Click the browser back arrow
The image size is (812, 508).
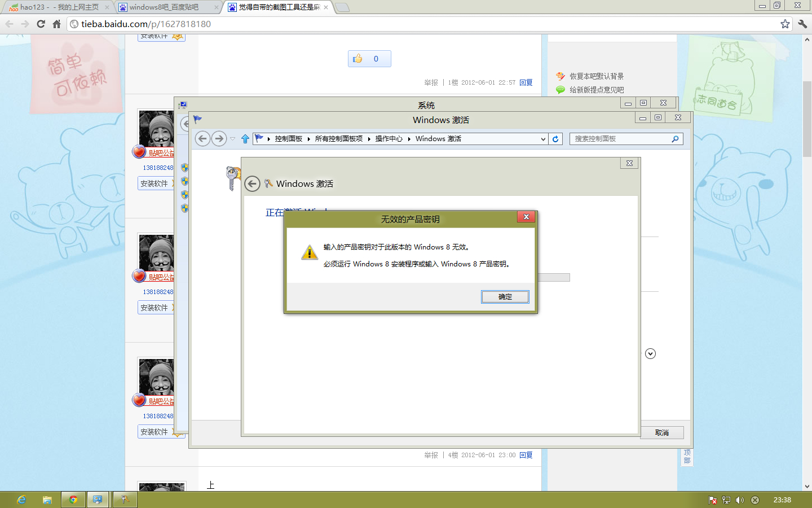coord(9,24)
